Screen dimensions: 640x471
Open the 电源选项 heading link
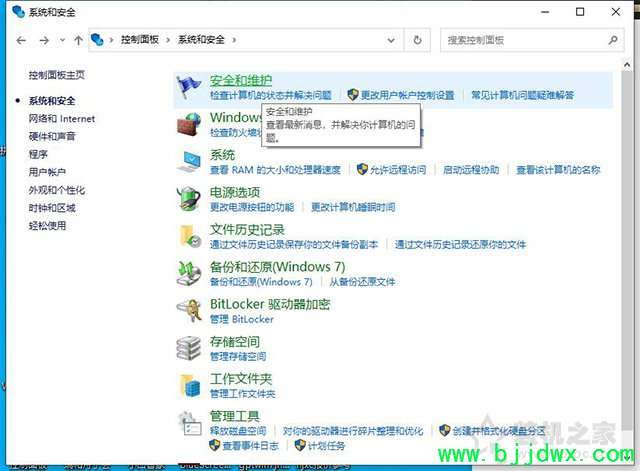coord(235,192)
